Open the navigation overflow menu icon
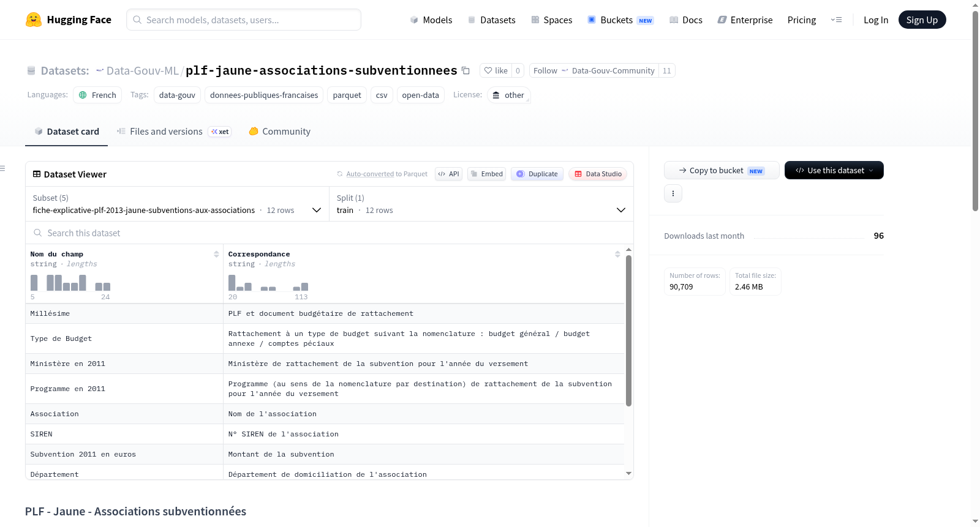This screenshot has height=527, width=980. 836,20
